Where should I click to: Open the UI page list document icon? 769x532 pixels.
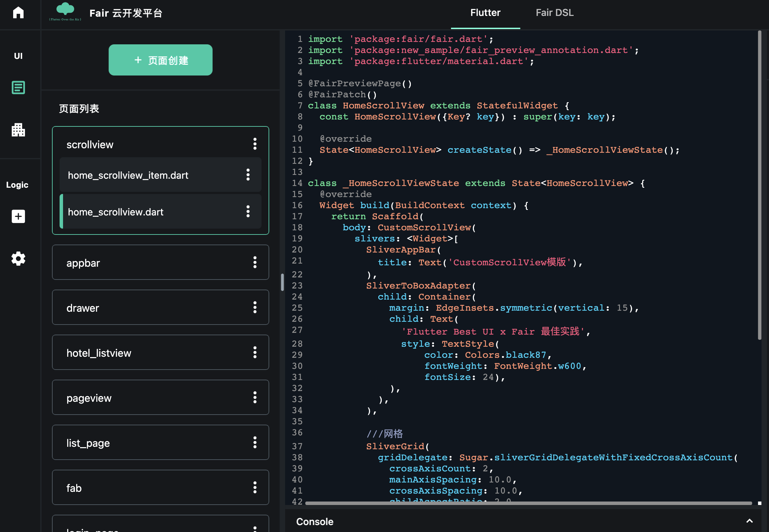pos(18,88)
